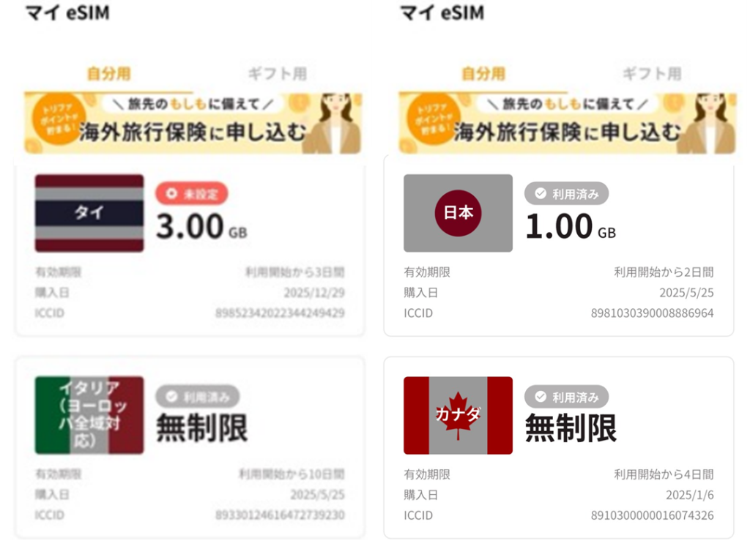The width and height of the screenshot is (750, 560).
Task: Click the Thailand eSIM ICCID number
Action: click(280, 313)
